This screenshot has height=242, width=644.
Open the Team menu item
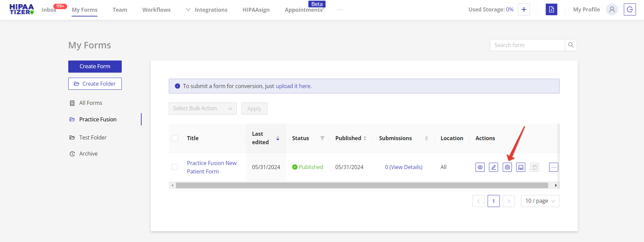(120, 10)
